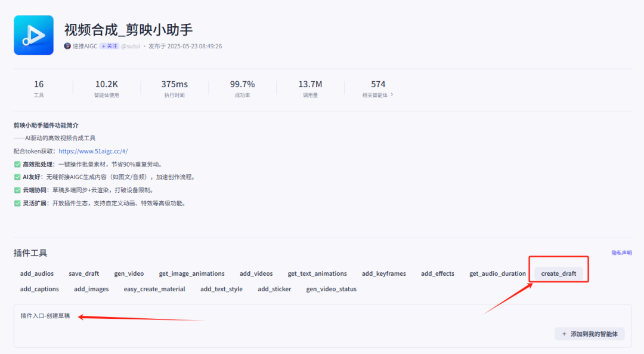Click the 视频合成_剪映小助手 plugin logo icon
644x354 pixels.
coord(33,35)
